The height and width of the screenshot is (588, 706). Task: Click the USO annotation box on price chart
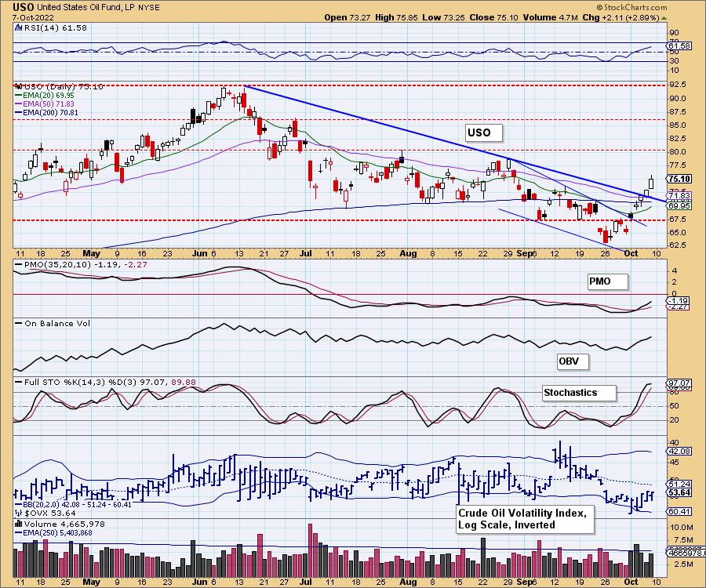483,132
